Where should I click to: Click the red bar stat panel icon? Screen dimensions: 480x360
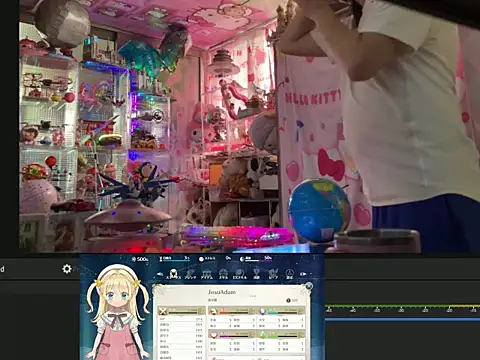213,312
